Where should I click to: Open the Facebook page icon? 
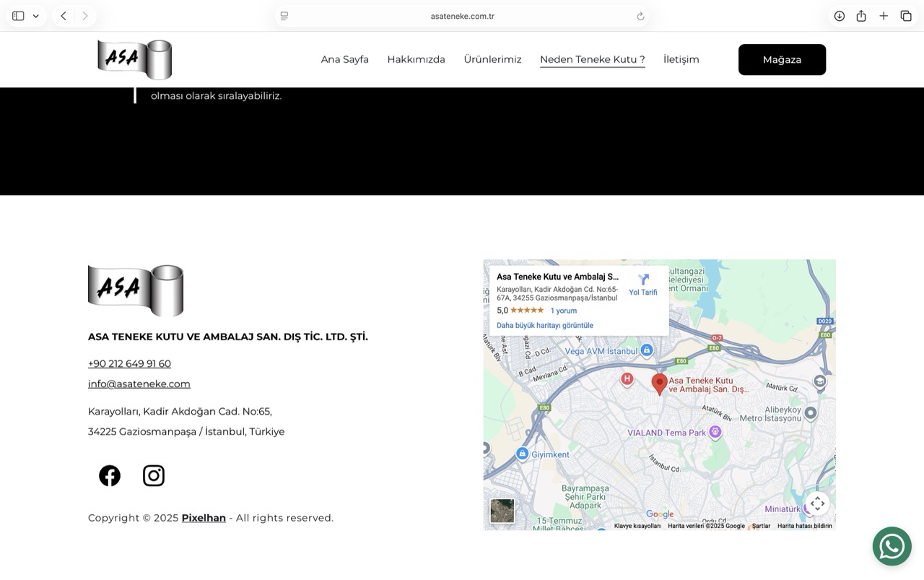point(110,475)
